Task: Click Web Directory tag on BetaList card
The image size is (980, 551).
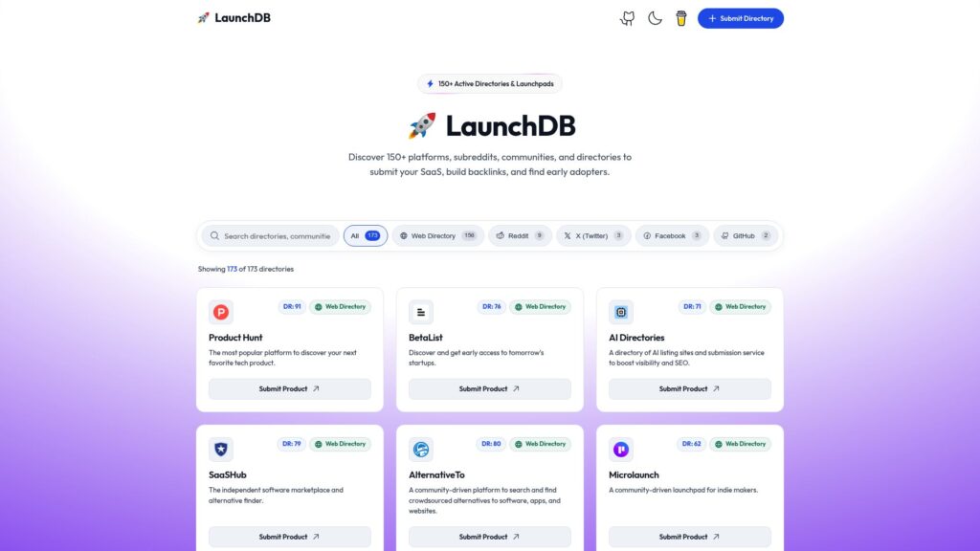Action: click(x=540, y=307)
